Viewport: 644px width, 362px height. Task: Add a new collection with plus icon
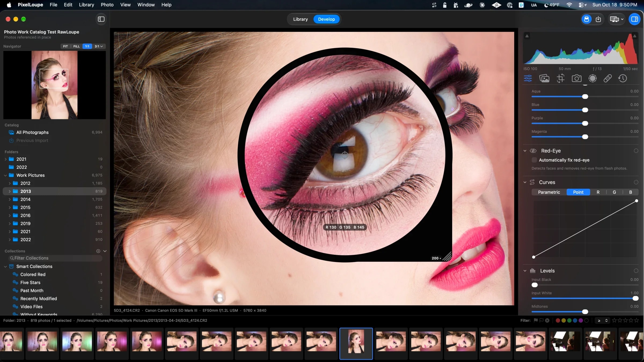98,251
